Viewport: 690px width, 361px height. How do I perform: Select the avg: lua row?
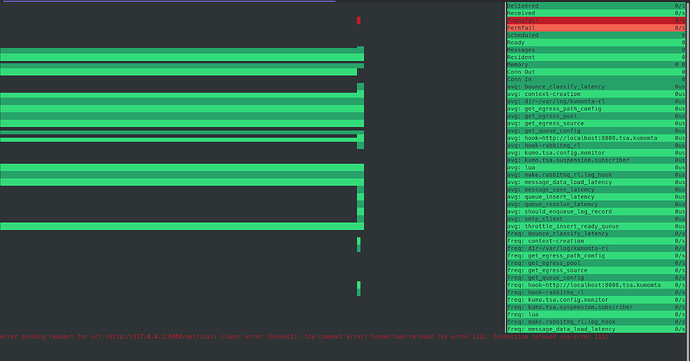coord(596,167)
